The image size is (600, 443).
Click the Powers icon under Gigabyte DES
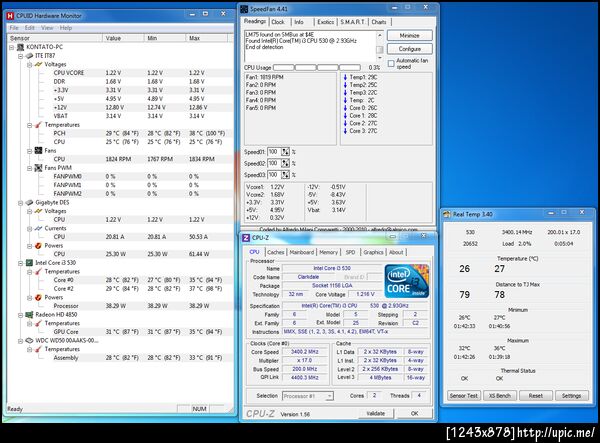point(38,246)
